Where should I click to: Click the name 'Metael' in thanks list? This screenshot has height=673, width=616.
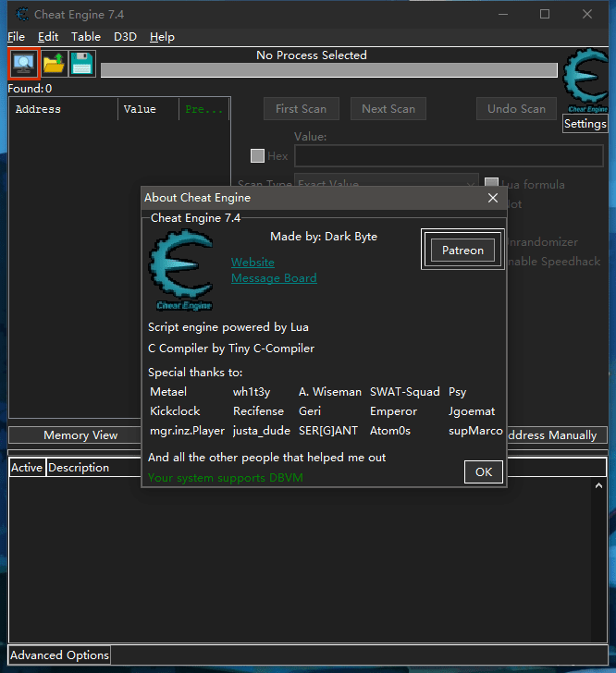pos(168,392)
